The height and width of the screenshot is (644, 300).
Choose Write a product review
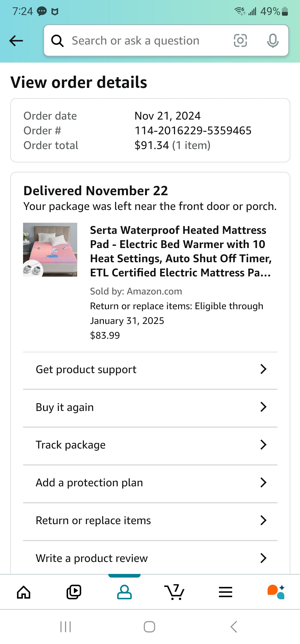[x=150, y=558]
